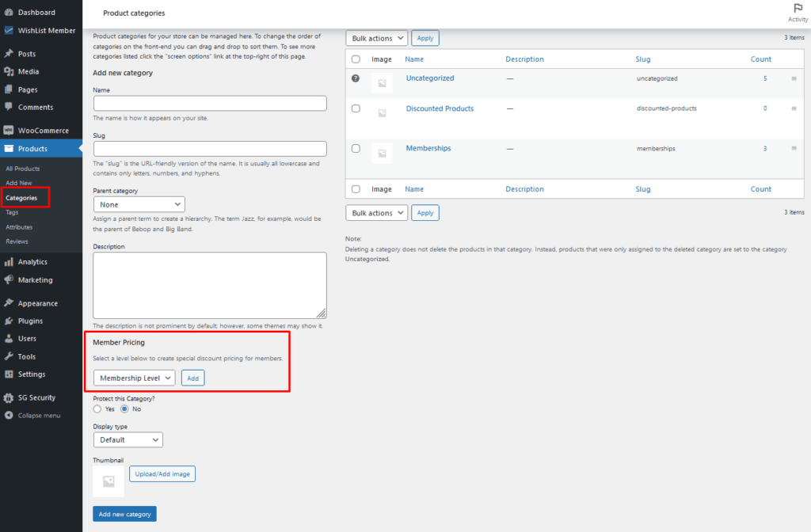Open Attributes submenu item
The width and height of the screenshot is (811, 532).
tap(19, 227)
